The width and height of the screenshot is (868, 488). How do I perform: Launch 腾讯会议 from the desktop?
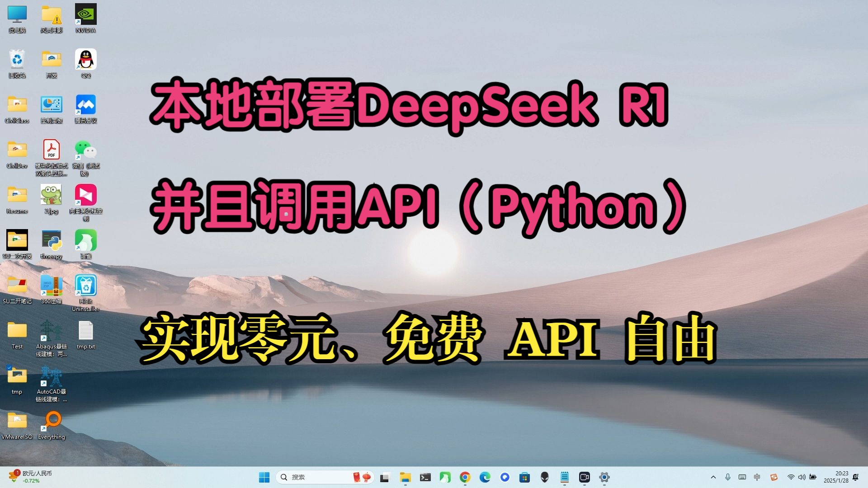point(85,109)
